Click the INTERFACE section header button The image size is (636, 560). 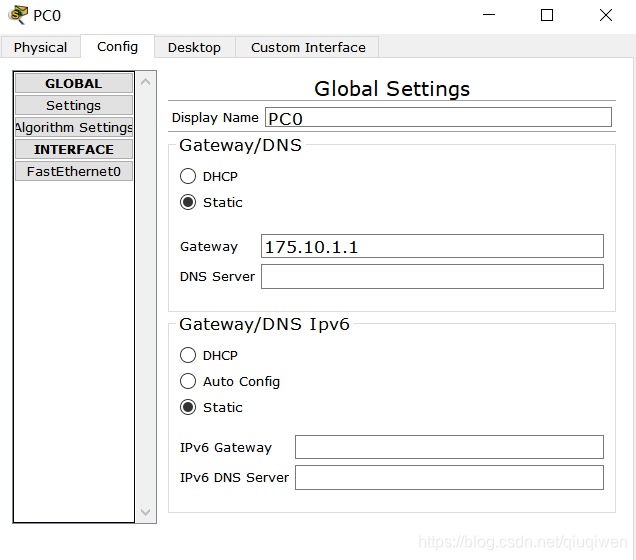tap(74, 149)
